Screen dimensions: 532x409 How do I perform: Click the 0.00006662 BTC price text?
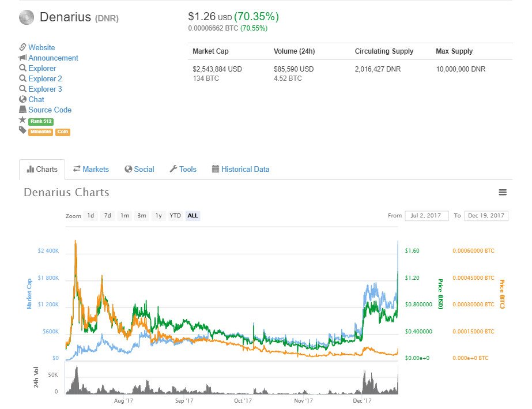(213, 28)
